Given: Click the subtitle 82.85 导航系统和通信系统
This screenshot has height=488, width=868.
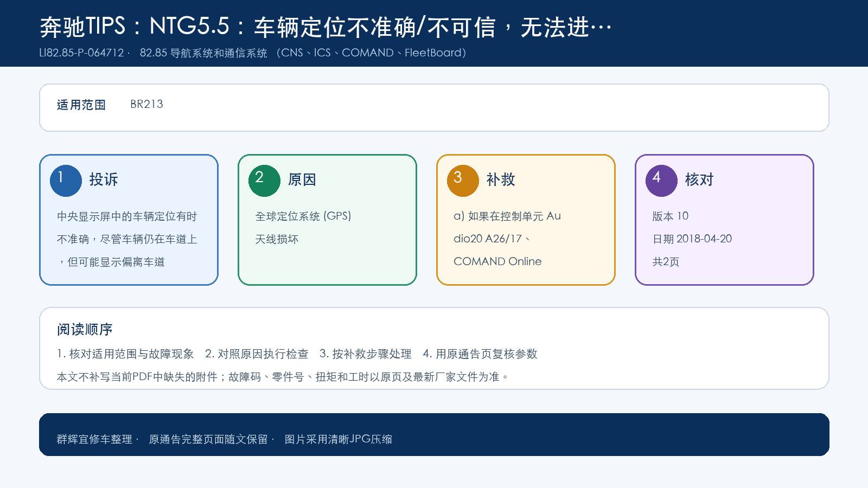Looking at the screenshot, I should (x=203, y=53).
